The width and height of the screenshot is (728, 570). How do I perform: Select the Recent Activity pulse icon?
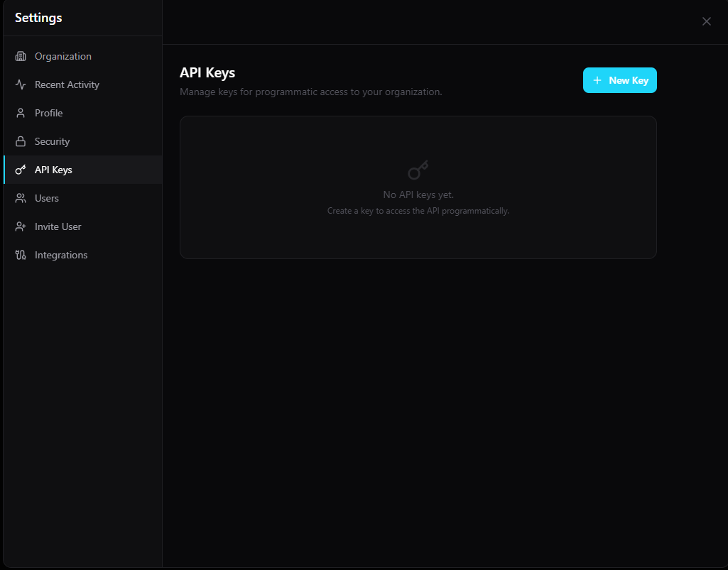[22, 84]
